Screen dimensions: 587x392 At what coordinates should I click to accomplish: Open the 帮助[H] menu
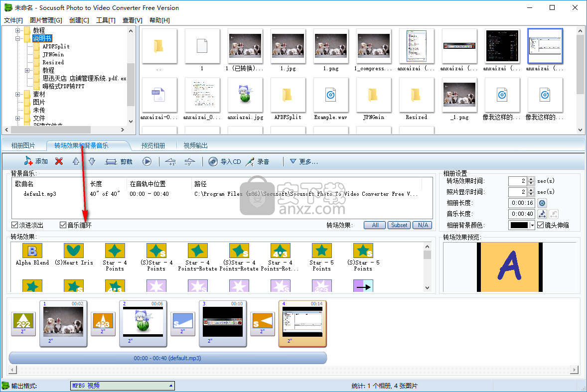pyautogui.click(x=159, y=20)
